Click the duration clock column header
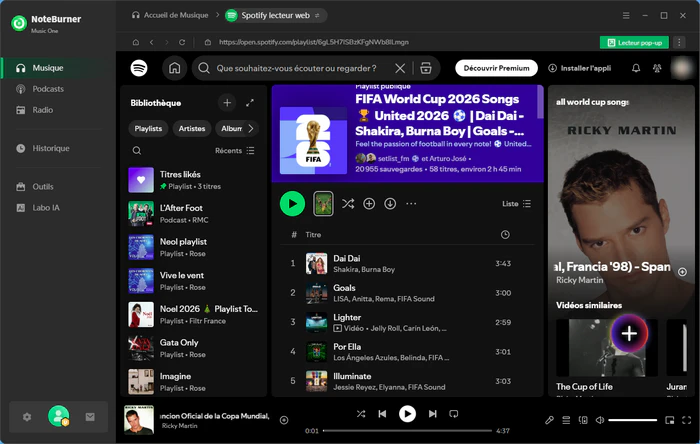 click(x=505, y=235)
